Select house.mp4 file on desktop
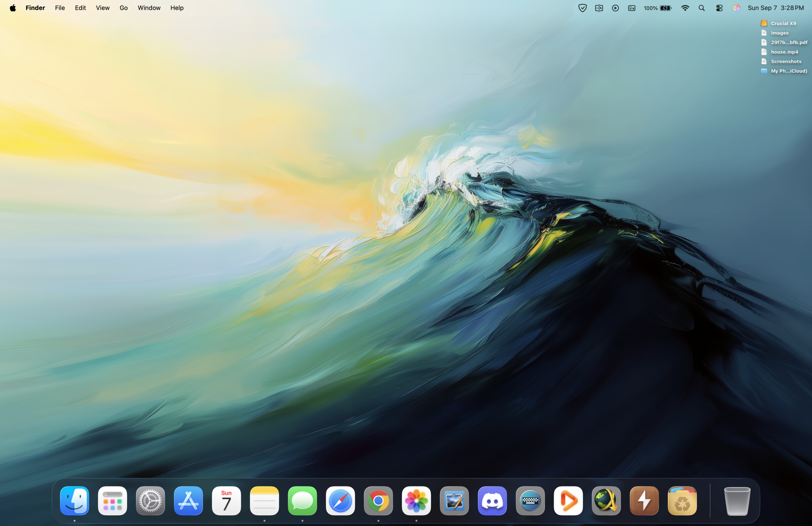Viewport: 812px width, 526px height. [784, 52]
